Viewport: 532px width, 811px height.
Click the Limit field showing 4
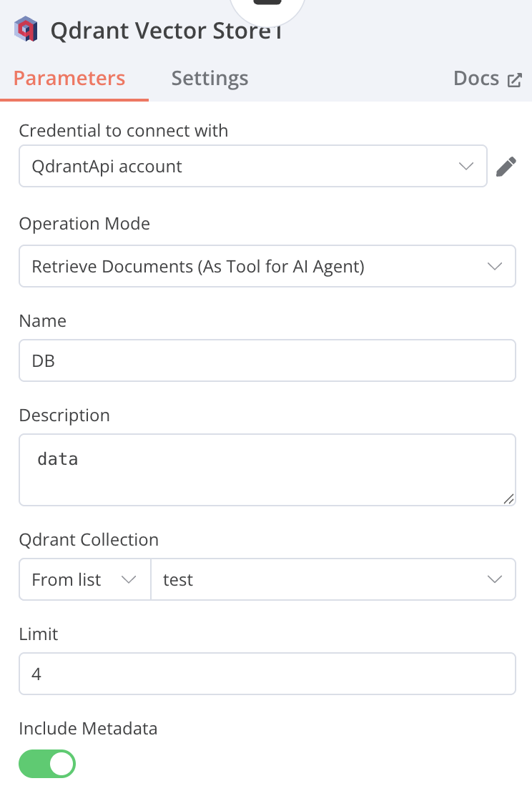(267, 674)
